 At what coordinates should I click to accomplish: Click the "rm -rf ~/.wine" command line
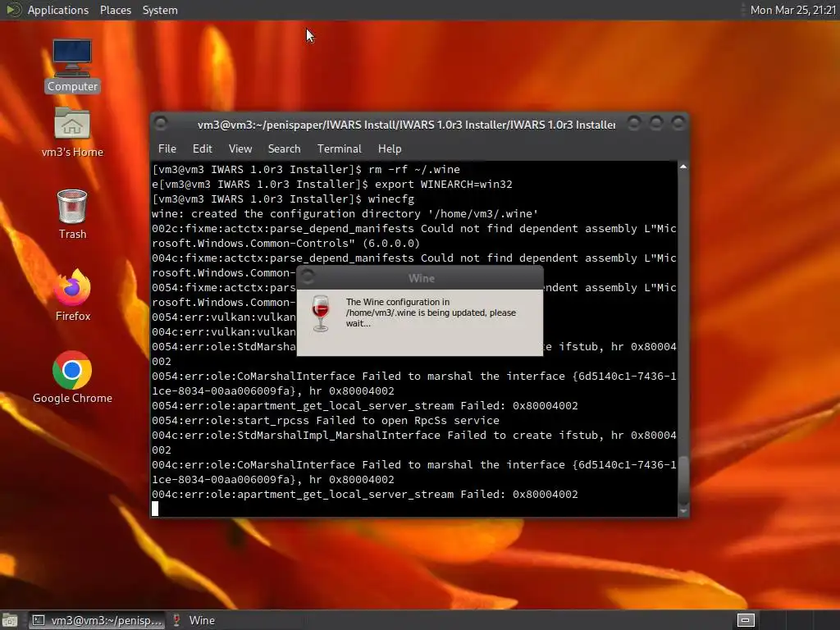[306, 169]
